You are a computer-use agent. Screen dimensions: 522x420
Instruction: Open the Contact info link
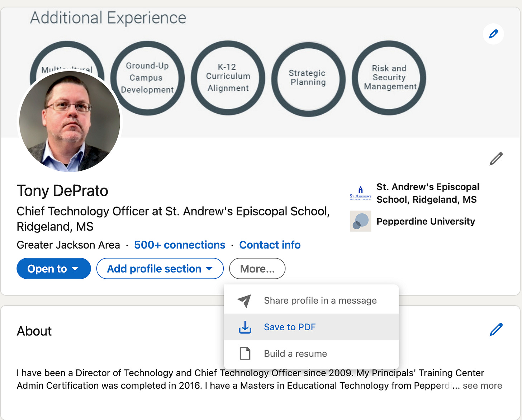coord(270,245)
